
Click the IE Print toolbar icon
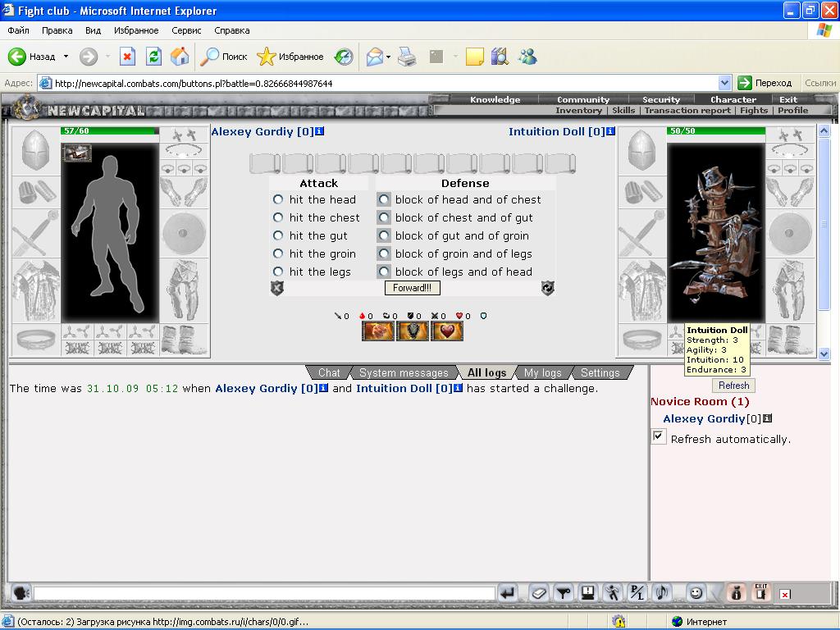tap(407, 57)
